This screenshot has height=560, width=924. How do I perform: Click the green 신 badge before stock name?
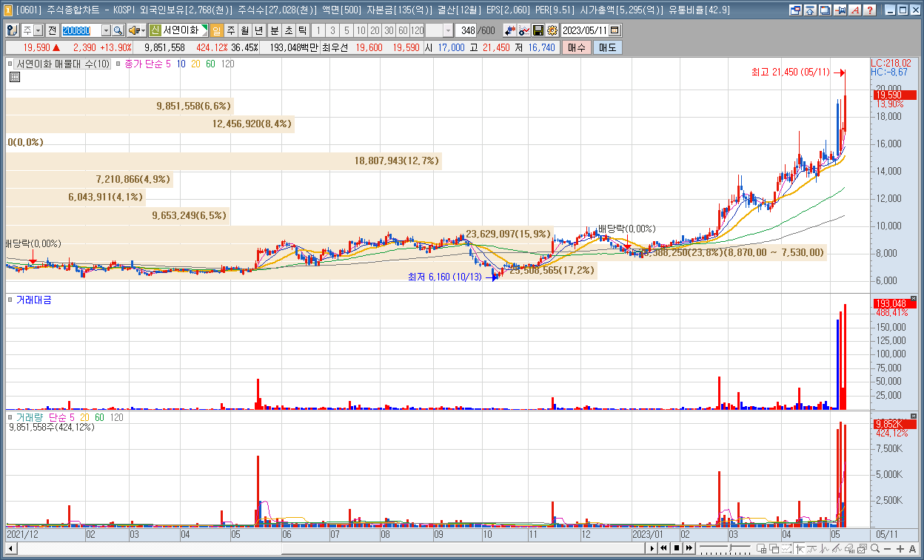coord(155,30)
